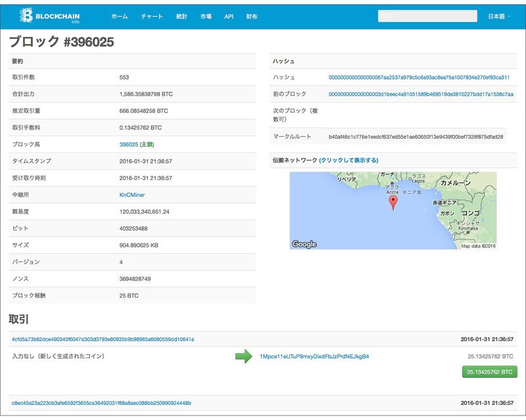This screenshot has height=420, width=526.
Task: Open the チャート menu item
Action: [x=152, y=16]
